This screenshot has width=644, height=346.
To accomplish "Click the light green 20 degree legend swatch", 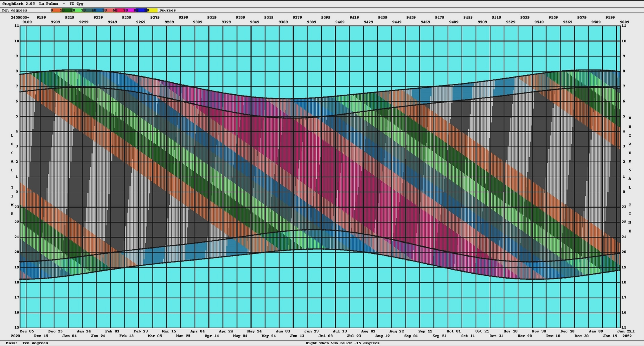I will tap(77, 10).
